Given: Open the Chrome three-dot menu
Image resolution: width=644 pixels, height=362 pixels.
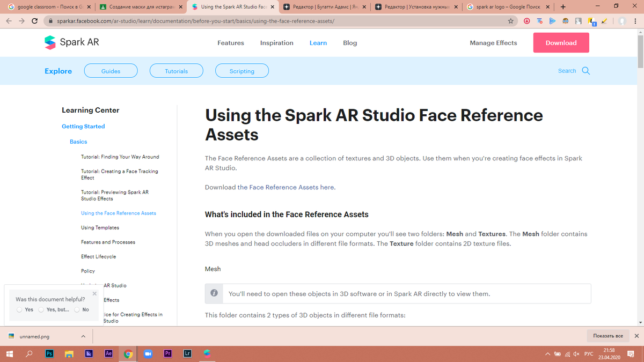Looking at the screenshot, I should pyautogui.click(x=635, y=21).
